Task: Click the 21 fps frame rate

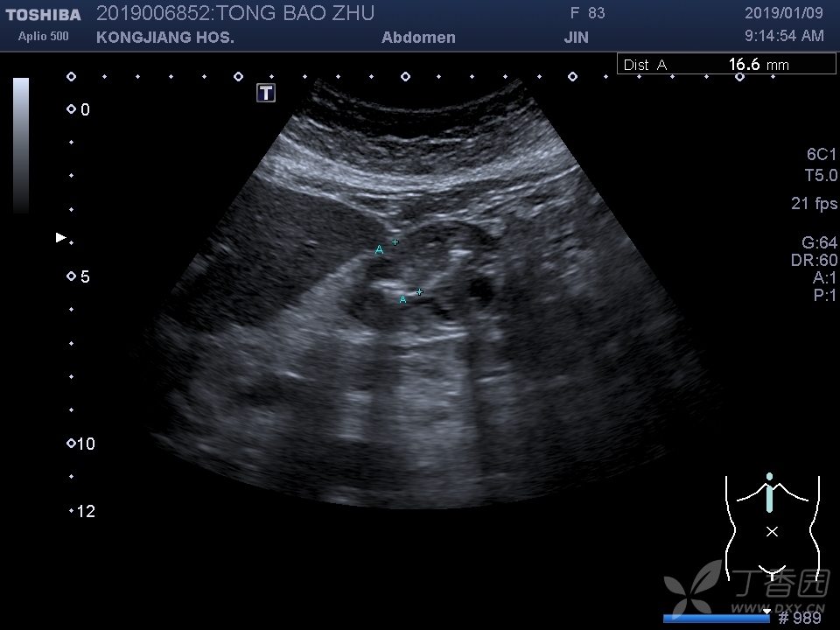Action: [x=814, y=204]
